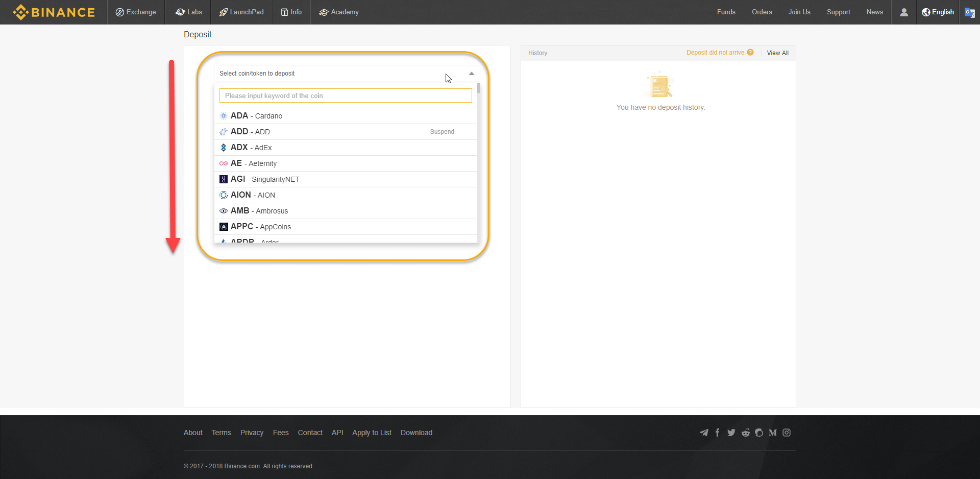Open the Terms footer link
Viewport: 980px width, 479px height.
222,433
